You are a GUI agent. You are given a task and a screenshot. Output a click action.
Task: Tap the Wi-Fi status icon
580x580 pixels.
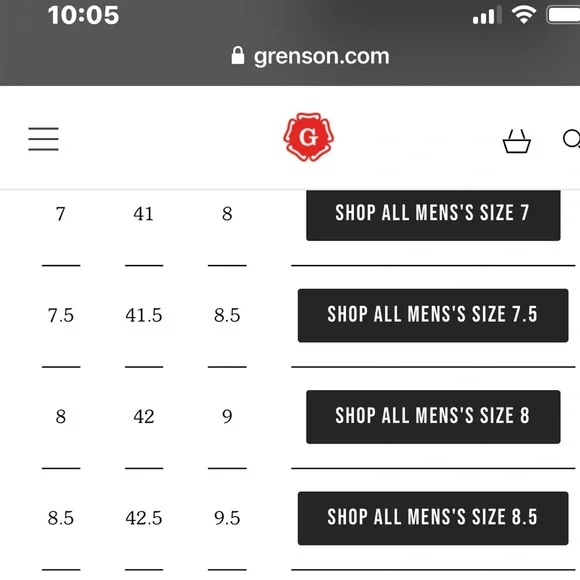(523, 15)
